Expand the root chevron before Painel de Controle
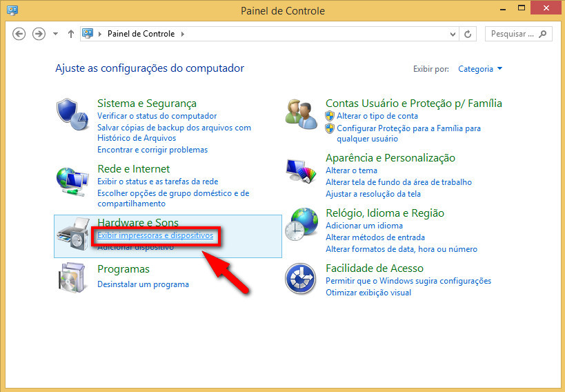The height and width of the screenshot is (392, 565). [100, 34]
